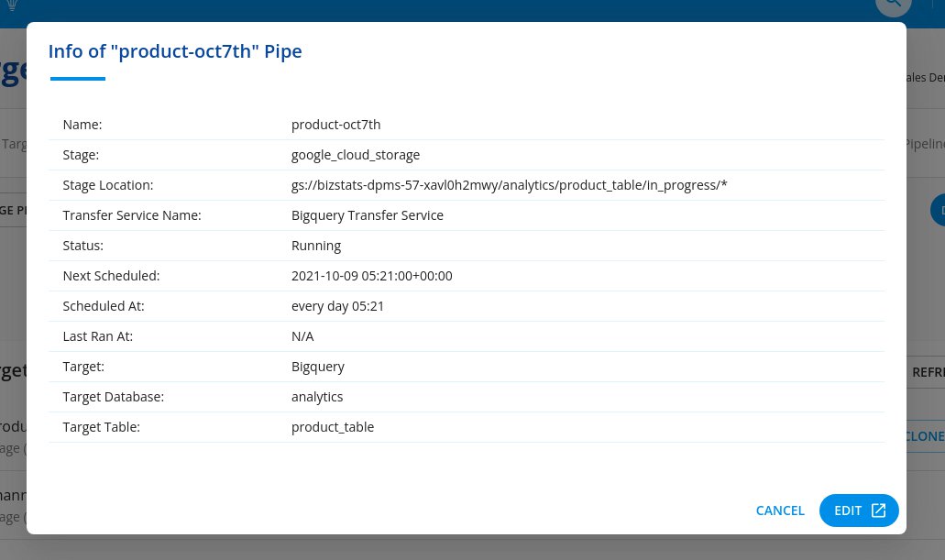Click the 'Status:' field label
Screen dimensions: 945x560
(x=83, y=246)
